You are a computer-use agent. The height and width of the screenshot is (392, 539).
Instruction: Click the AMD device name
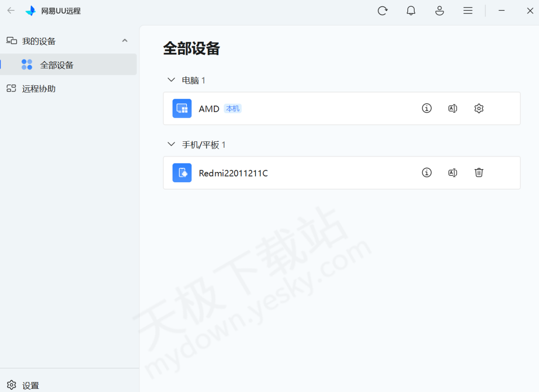209,109
